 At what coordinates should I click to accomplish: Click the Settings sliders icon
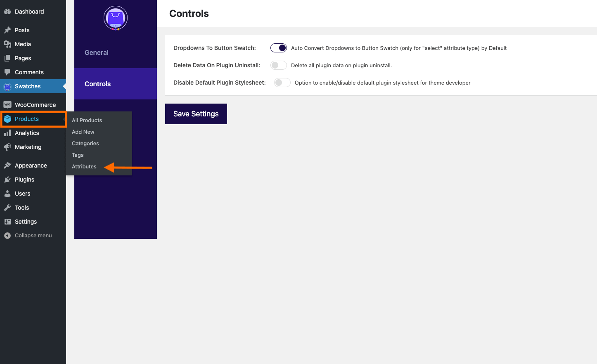tap(7, 222)
